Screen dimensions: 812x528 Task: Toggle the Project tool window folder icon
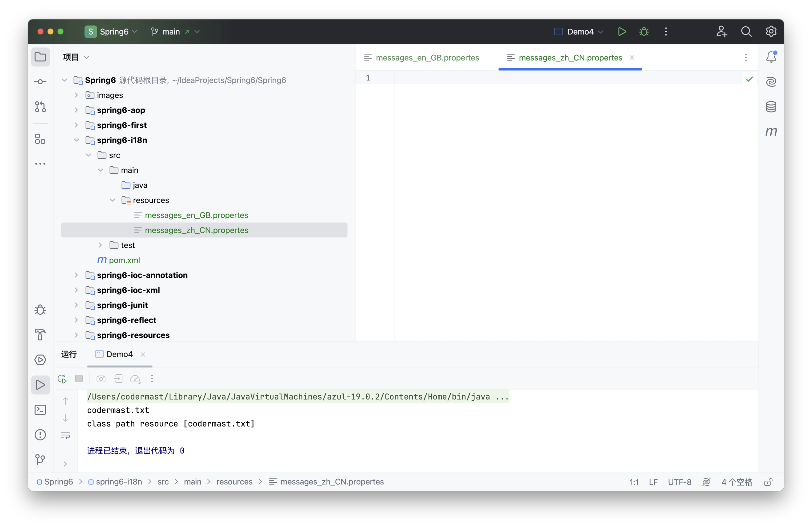click(40, 57)
